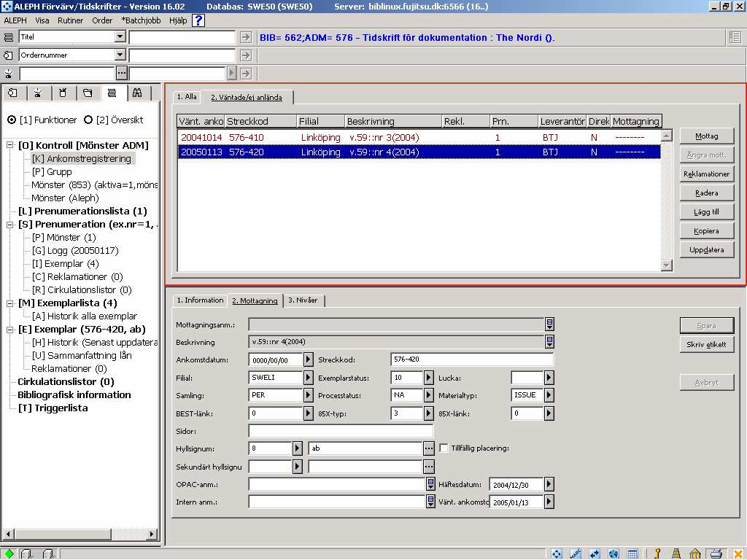Open the folder icon tab in left pane
This screenshot has height=560, width=747.
pos(88,93)
